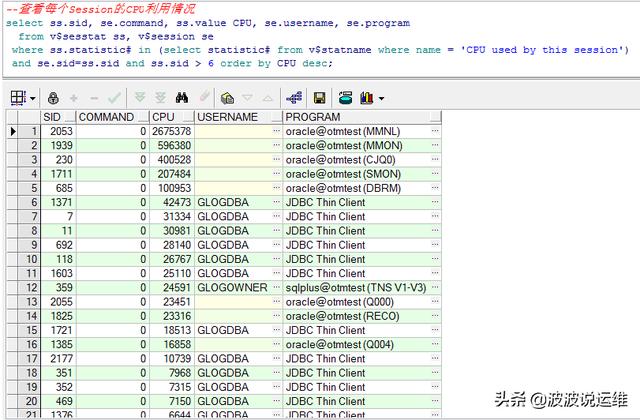The height and width of the screenshot is (420, 640).
Task: Open ellipsis editor for MMNL program cell
Action: tap(435, 131)
